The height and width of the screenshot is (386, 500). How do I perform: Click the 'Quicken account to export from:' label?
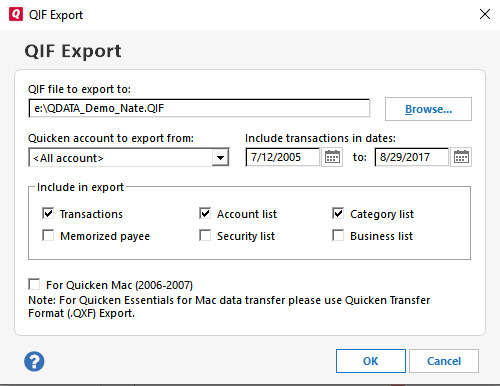pos(111,138)
